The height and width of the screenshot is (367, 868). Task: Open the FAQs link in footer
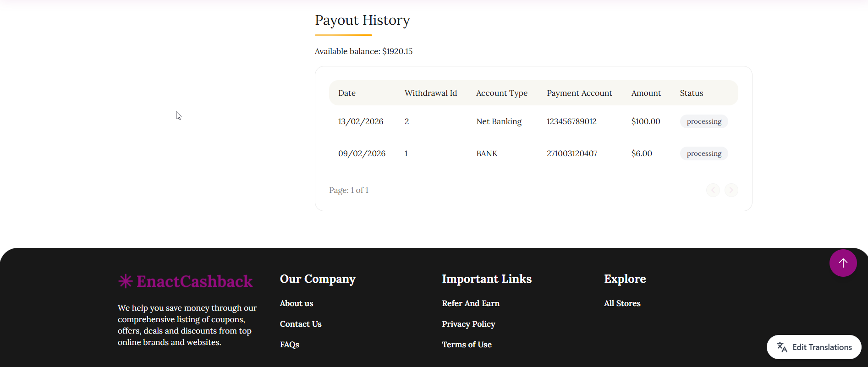point(290,345)
